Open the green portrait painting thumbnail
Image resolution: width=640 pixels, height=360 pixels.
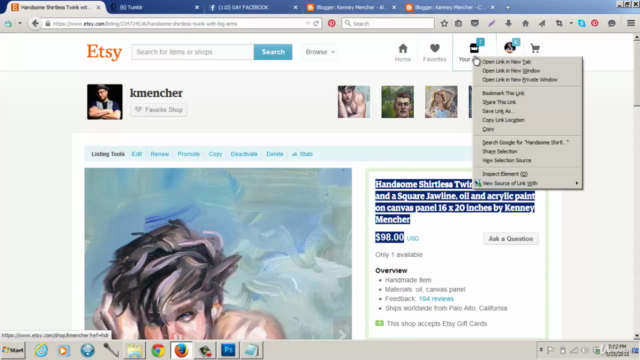[x=398, y=102]
